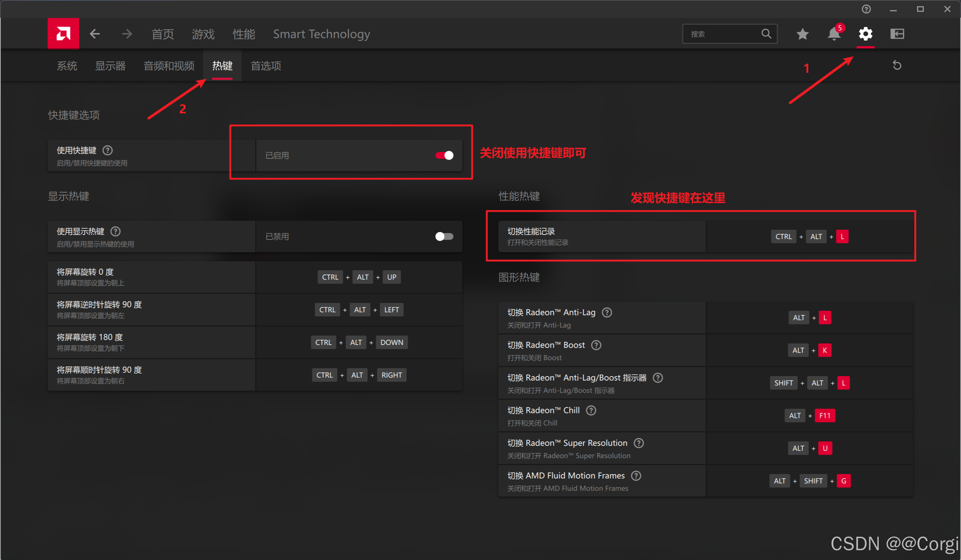Open the help question mark icon
Screen dimensions: 961x560
pos(866,9)
